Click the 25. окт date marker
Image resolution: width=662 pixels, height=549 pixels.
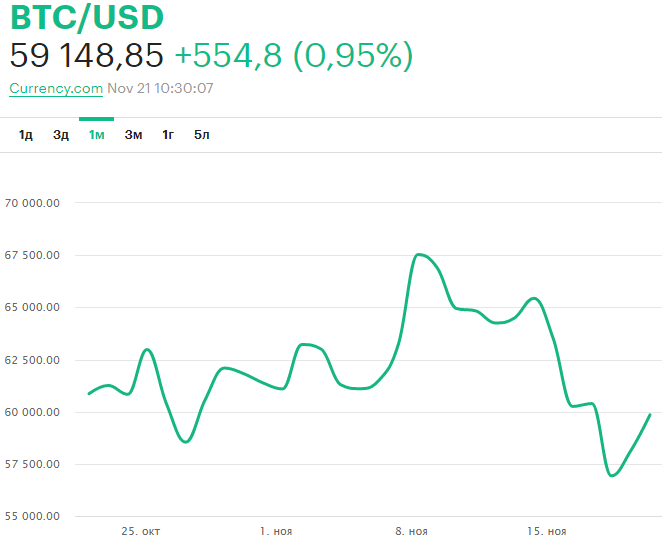[138, 531]
